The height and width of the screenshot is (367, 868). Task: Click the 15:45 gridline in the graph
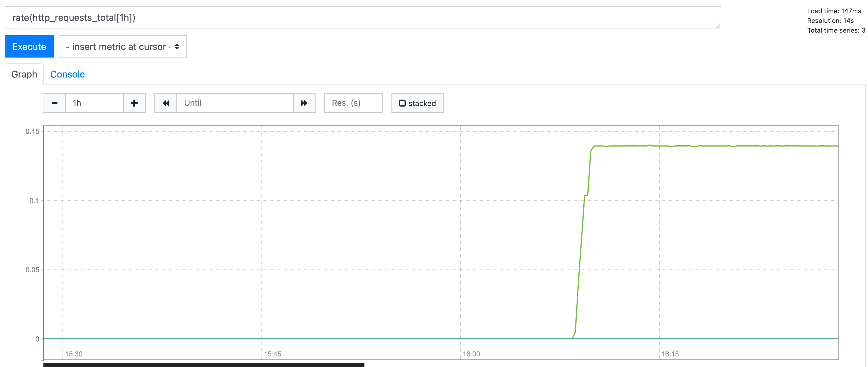tap(262, 236)
